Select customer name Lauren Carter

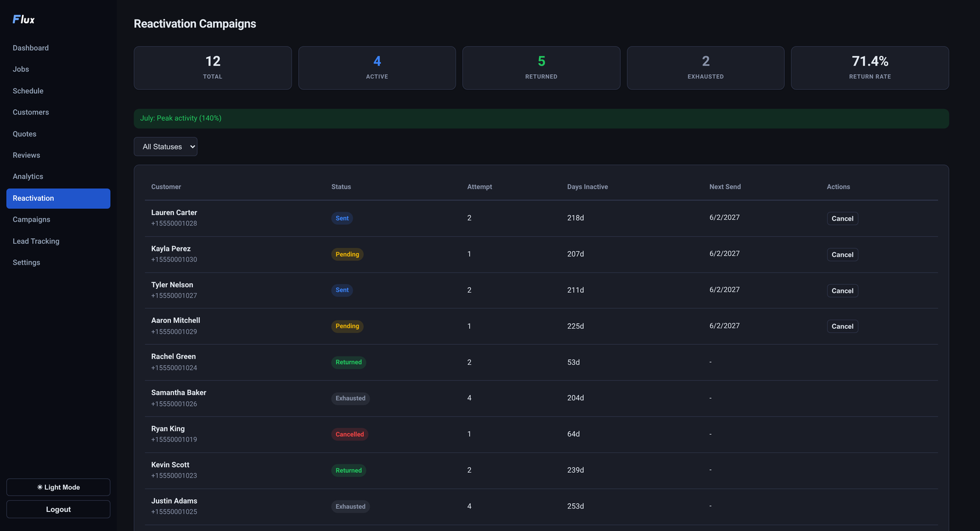pyautogui.click(x=174, y=213)
